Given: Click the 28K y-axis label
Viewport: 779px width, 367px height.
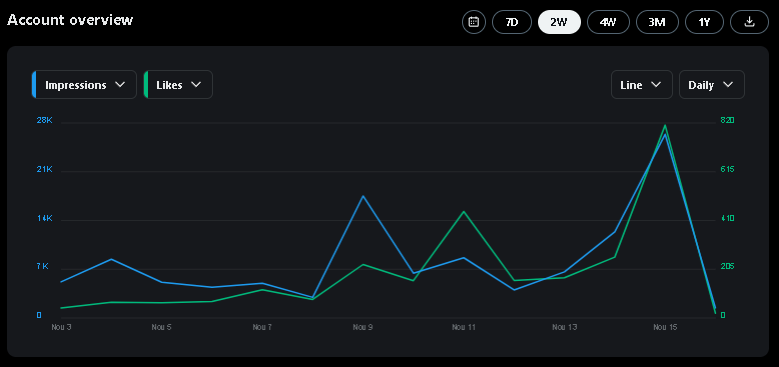Looking at the screenshot, I should 45,121.
